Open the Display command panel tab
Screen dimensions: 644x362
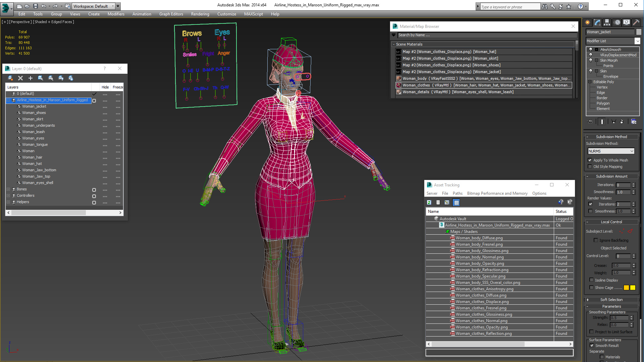(627, 22)
